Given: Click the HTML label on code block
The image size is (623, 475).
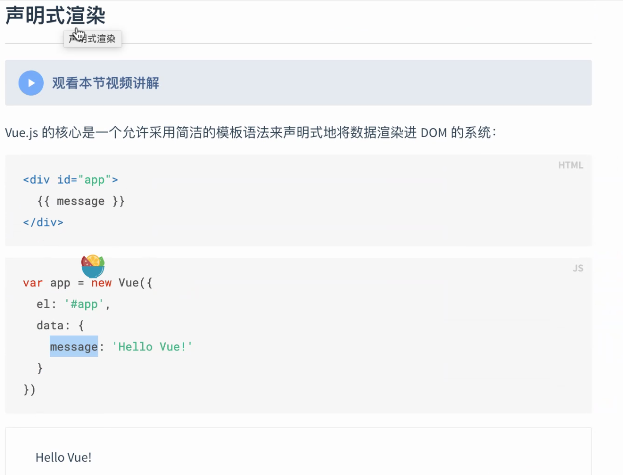Looking at the screenshot, I should click(x=570, y=165).
